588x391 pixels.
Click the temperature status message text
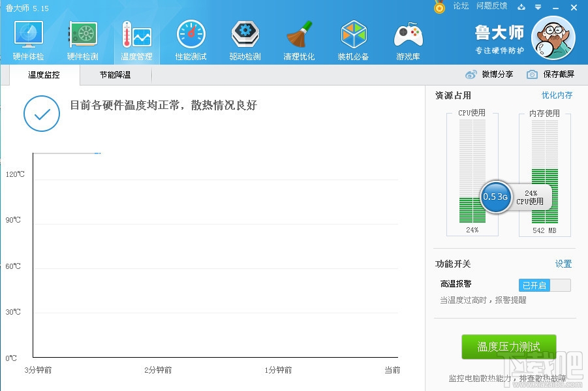[x=164, y=105]
